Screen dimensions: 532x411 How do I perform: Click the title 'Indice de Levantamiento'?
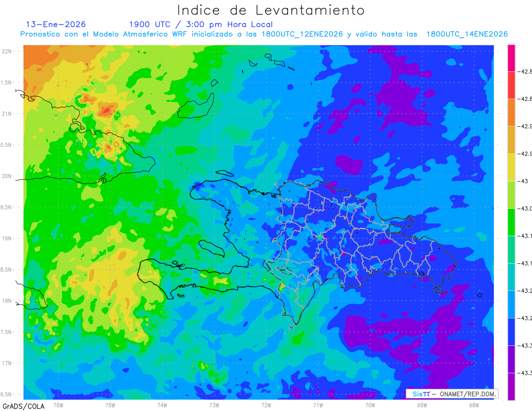click(271, 10)
